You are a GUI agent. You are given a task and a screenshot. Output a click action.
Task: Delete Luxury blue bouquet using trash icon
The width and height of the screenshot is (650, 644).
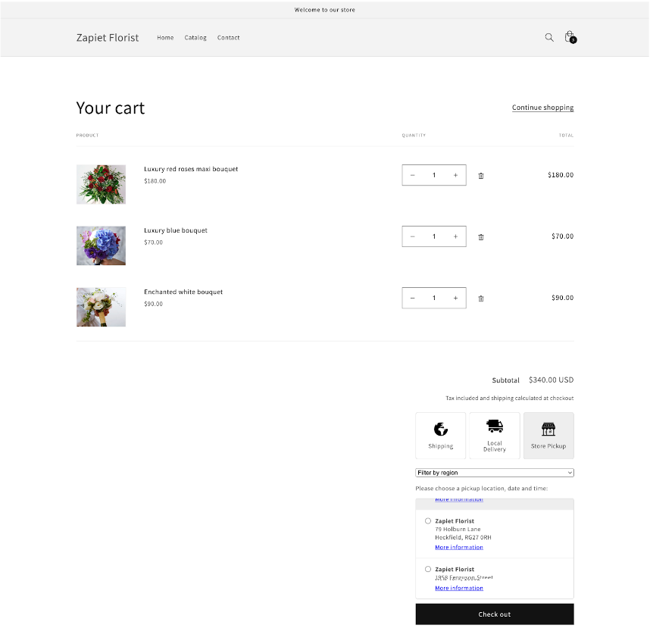(481, 236)
